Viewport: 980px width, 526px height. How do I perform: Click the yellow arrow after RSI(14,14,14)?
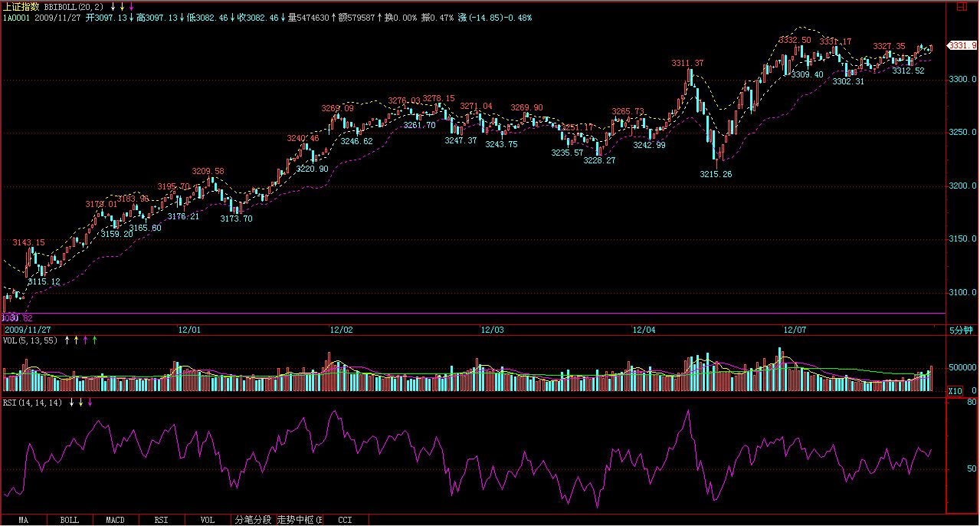click(x=81, y=402)
